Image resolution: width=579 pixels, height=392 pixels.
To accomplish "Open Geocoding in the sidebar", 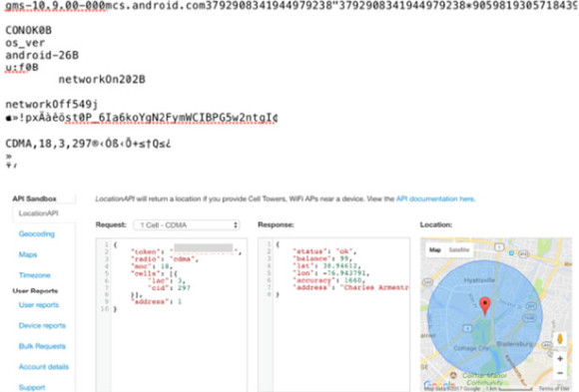I will click(x=37, y=234).
